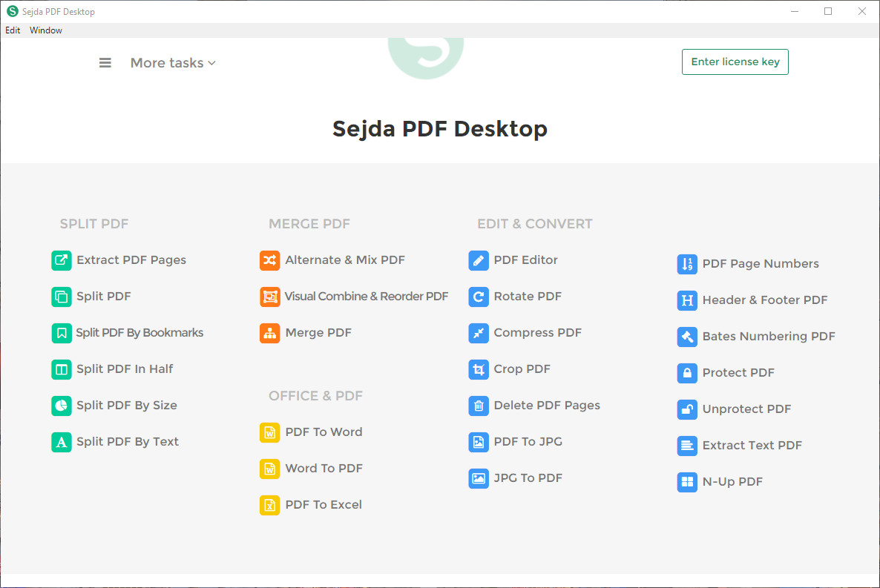
Task: Click the PDF Editor pencil icon
Action: [x=479, y=260]
